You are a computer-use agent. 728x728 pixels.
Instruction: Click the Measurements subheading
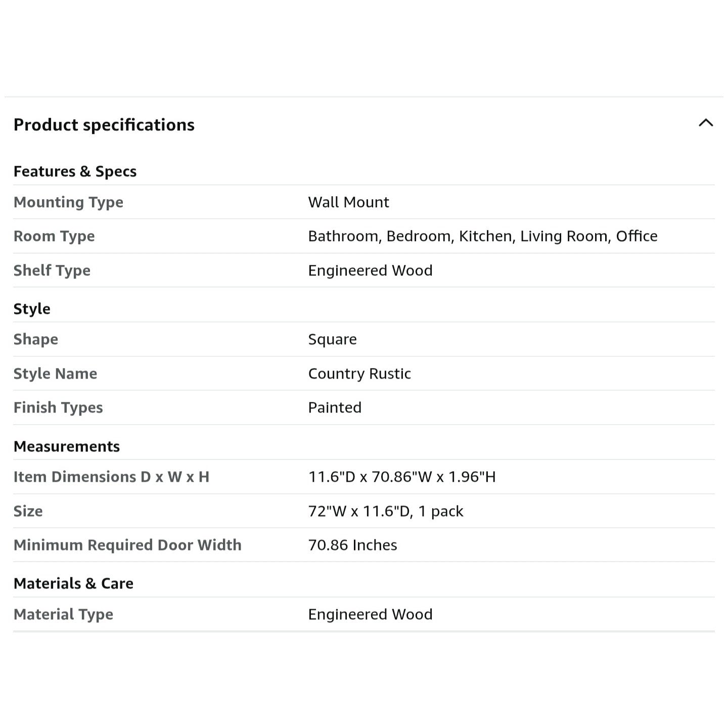[x=67, y=446]
